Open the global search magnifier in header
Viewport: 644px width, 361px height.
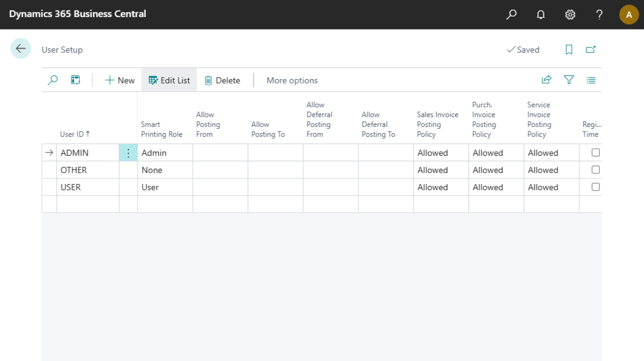[511, 15]
